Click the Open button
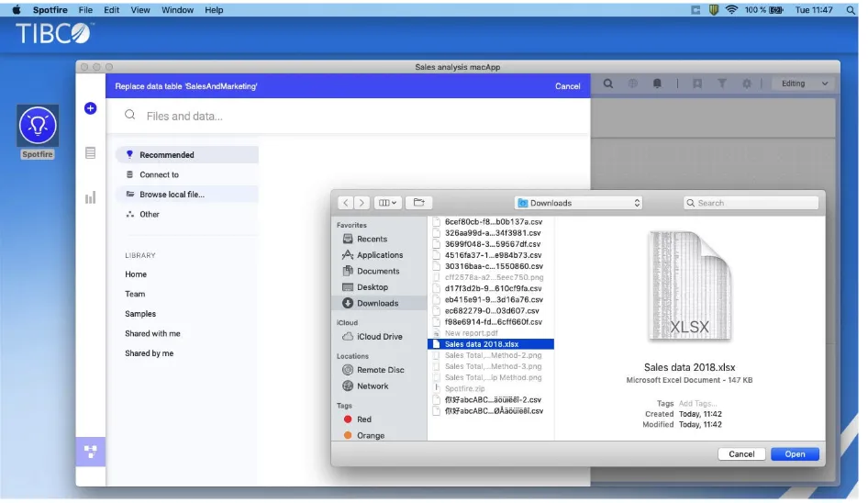 tap(795, 453)
